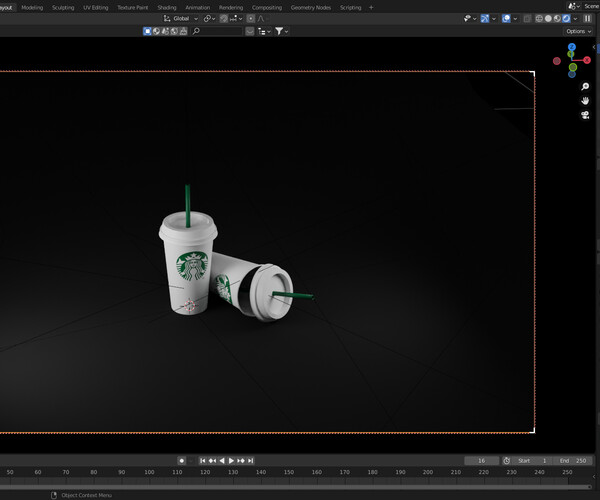Viewport: 600px width, 500px height.
Task: Select the second outliner display mode icon
Action: click(x=157, y=31)
